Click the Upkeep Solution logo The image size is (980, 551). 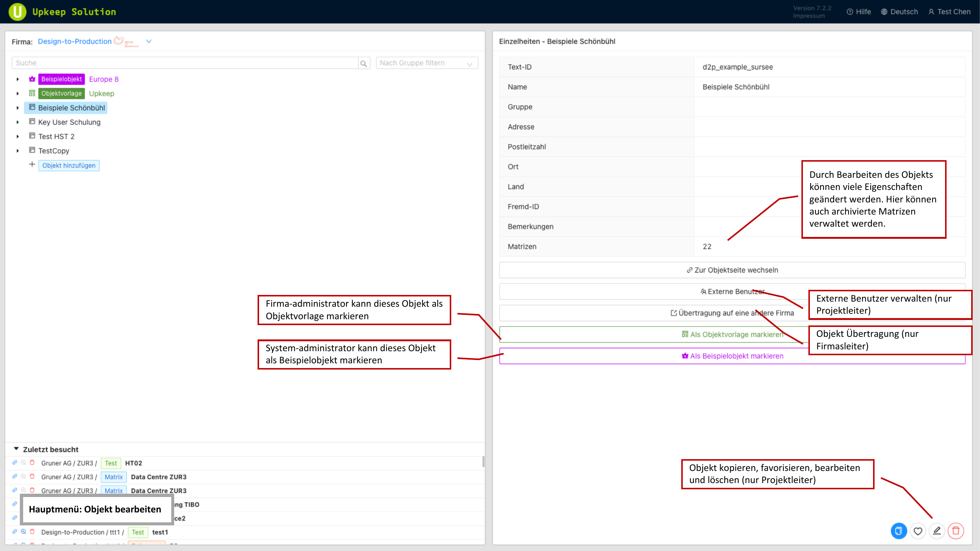point(18,12)
